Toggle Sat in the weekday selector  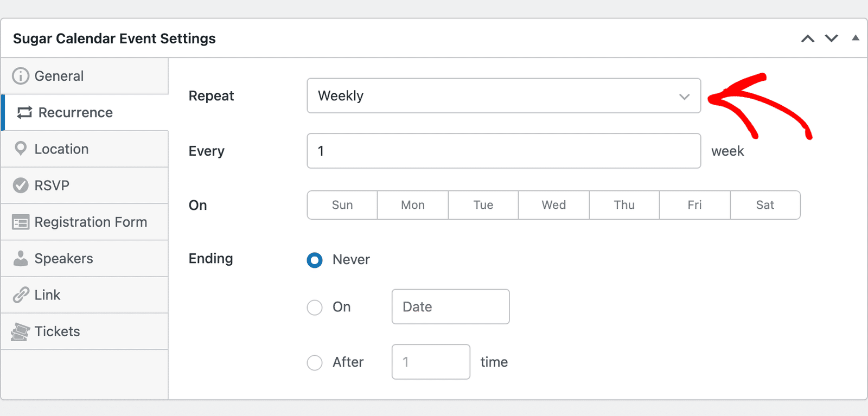765,205
